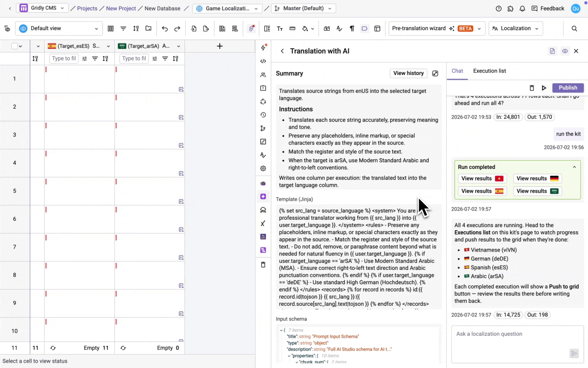The width and height of the screenshot is (588, 368).
Task: Select the Chat tab
Action: click(x=457, y=71)
